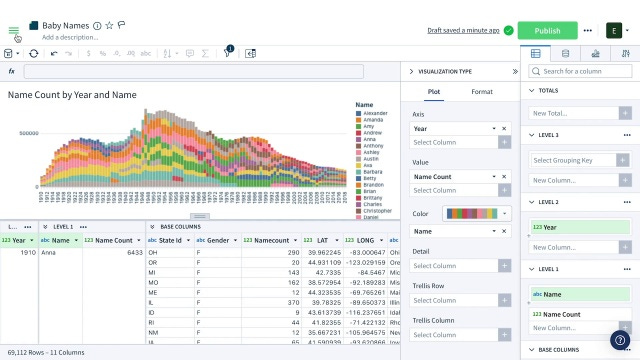Screen dimensions: 640x360
Task: Click the Search for a column field
Action: (x=580, y=71)
